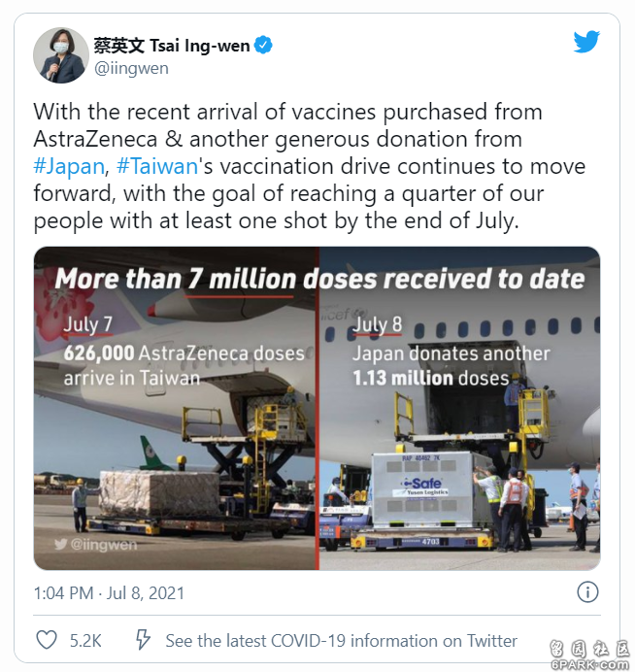Click the #Taiwan hashtag
635x672 pixels.
[x=157, y=166]
